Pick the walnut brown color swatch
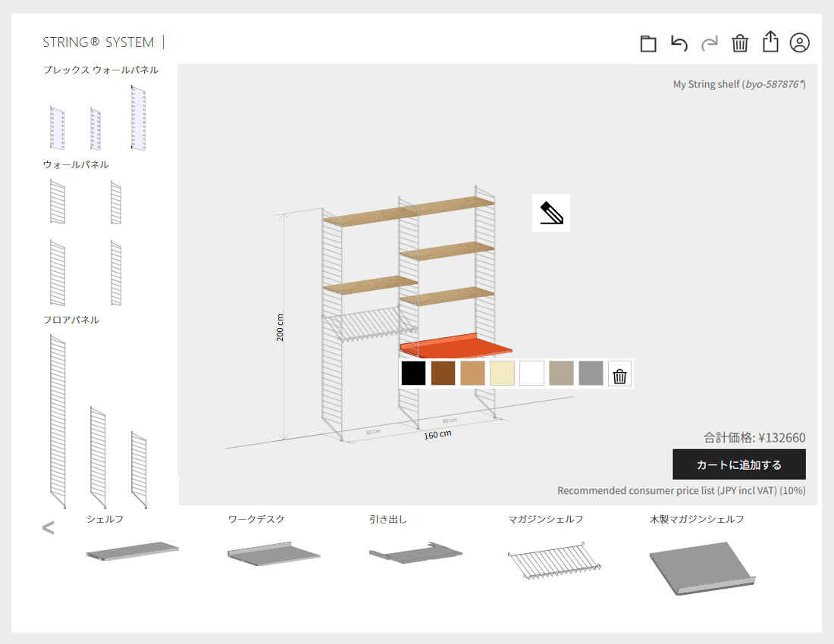Viewport: 834px width, 644px height. (x=443, y=374)
